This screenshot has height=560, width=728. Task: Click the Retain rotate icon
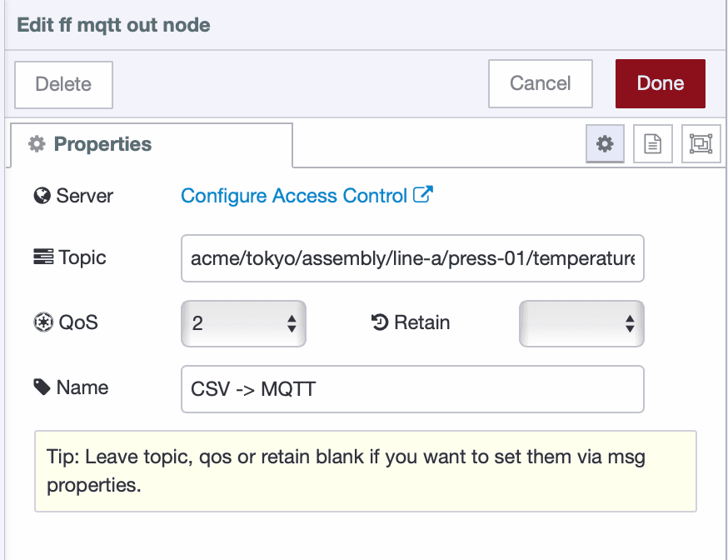(x=381, y=322)
